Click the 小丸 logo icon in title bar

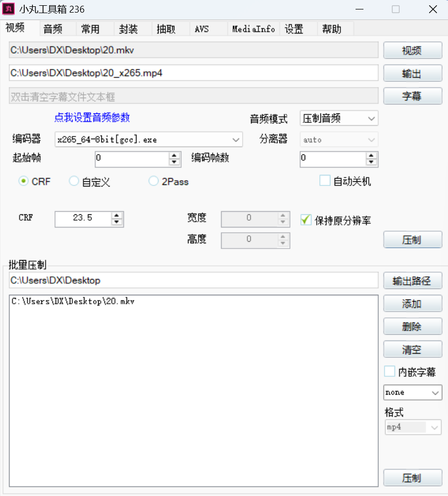pos(8,9)
